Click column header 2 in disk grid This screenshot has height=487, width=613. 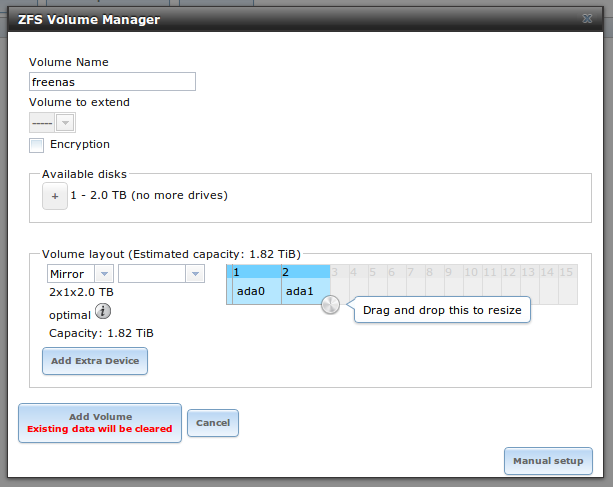click(x=306, y=272)
